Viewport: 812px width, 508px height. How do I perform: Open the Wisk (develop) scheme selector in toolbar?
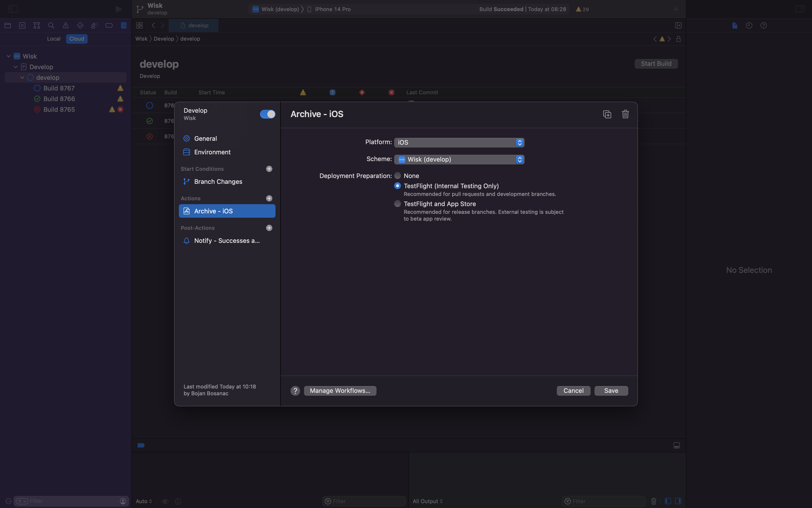point(275,9)
